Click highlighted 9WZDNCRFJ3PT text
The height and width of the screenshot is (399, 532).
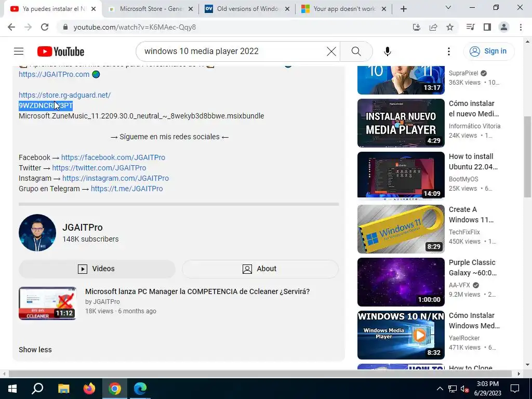point(46,105)
